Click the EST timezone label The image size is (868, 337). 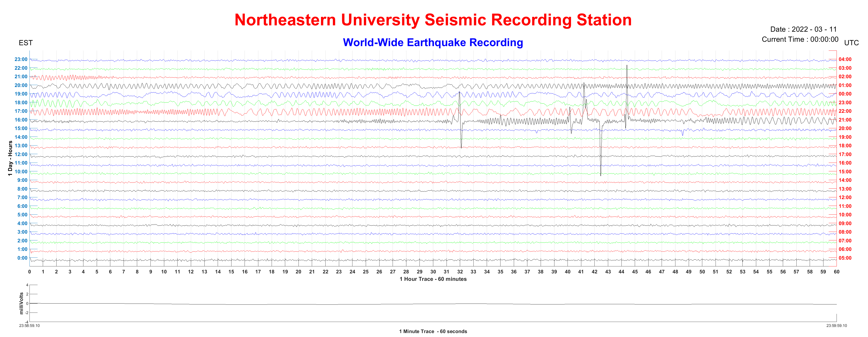click(26, 43)
